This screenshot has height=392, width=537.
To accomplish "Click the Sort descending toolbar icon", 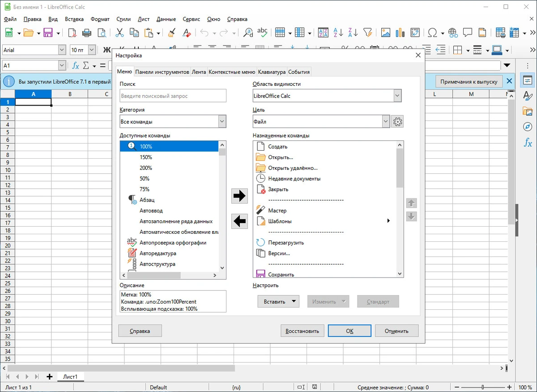I will click(353, 33).
